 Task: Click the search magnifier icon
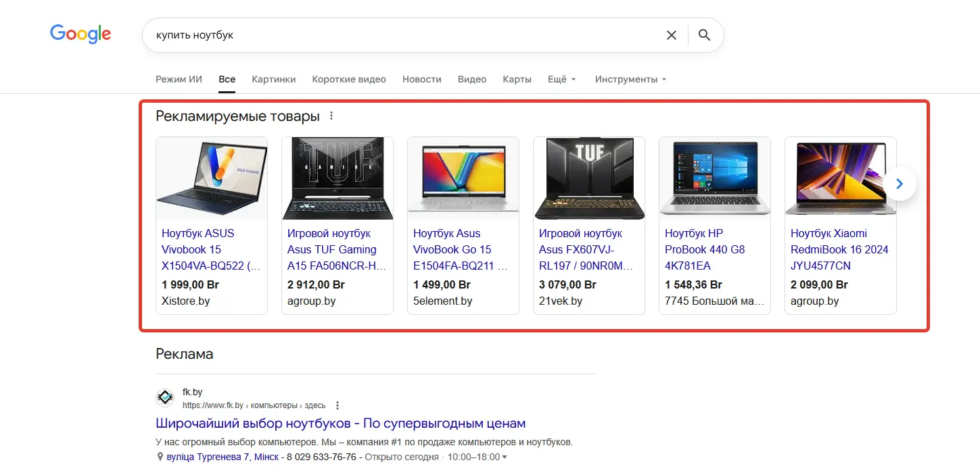(703, 34)
